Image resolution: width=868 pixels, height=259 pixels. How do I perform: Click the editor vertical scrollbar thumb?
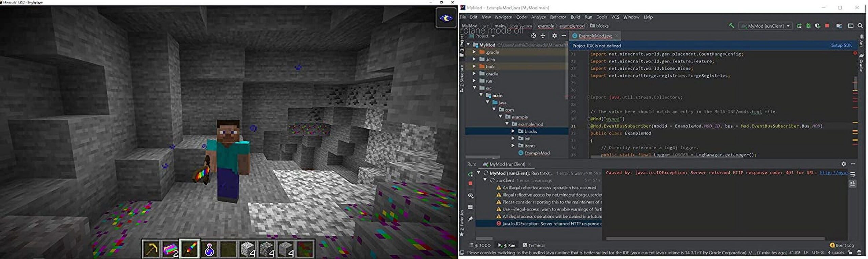tap(855, 84)
